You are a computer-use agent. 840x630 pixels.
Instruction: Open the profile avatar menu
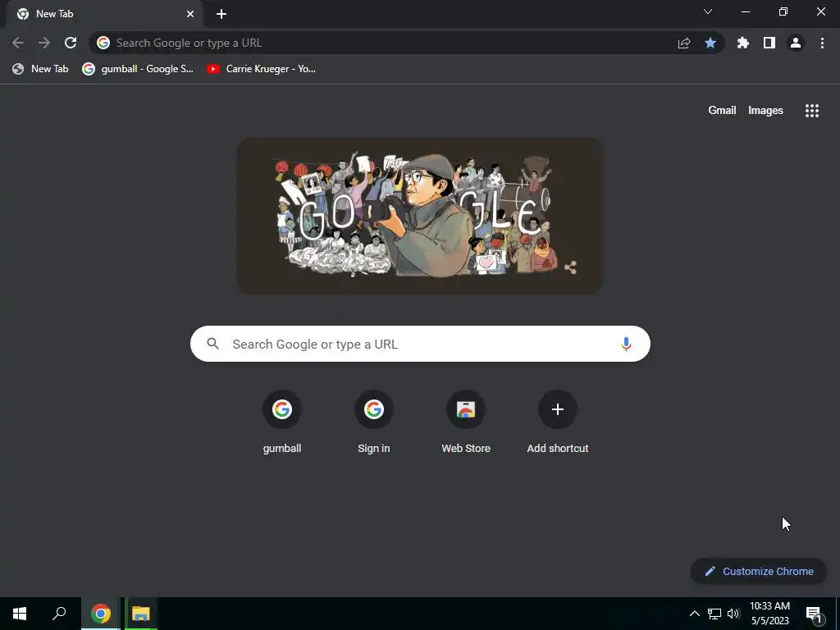click(796, 43)
